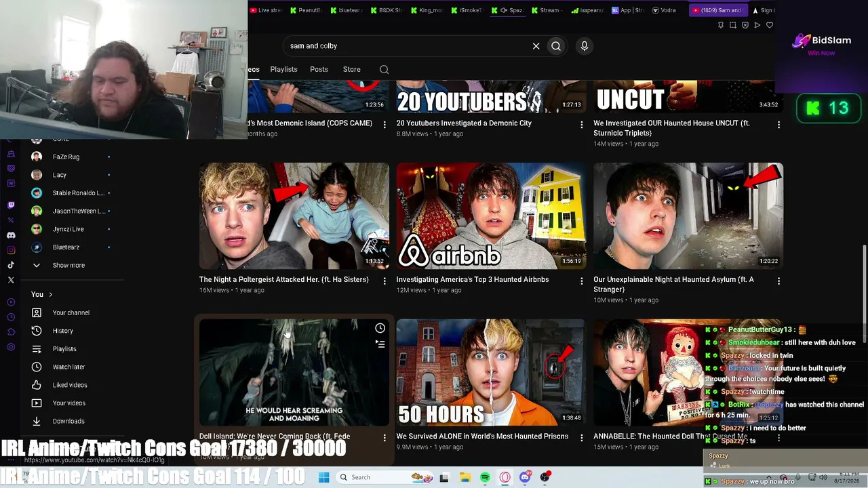Screen dimensions: 868x488
Task: Switch to the Live stream browser tab
Action: 266,10
